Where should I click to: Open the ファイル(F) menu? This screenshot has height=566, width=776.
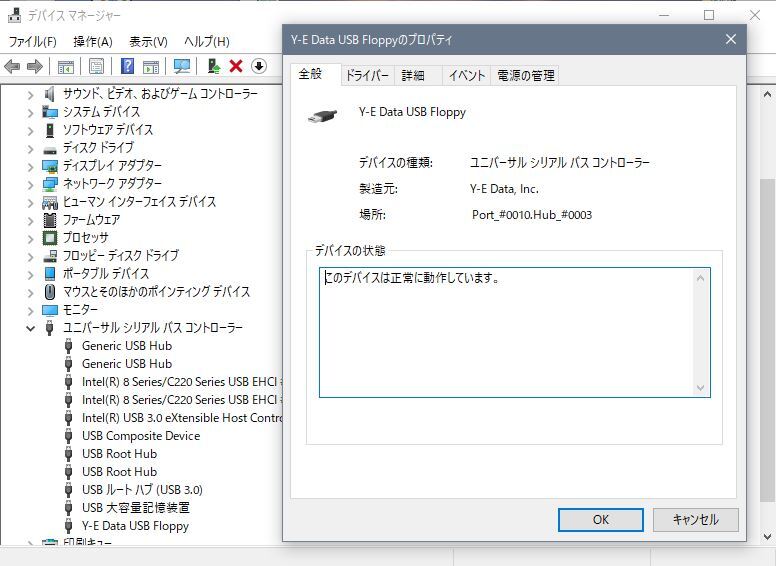coord(33,42)
